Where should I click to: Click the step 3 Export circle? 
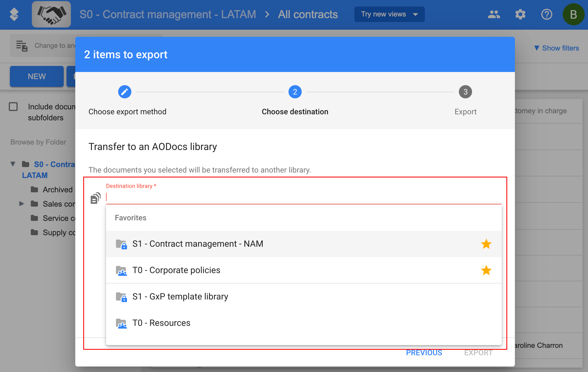[x=465, y=92]
